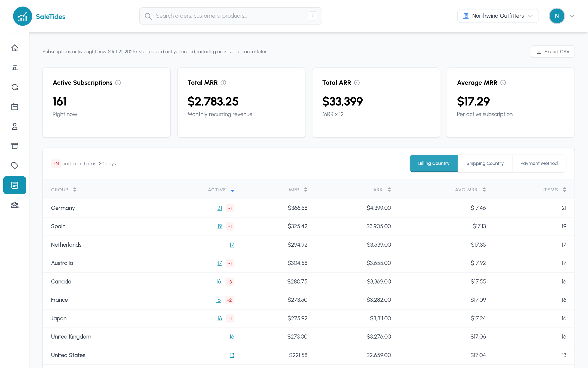Open the second sidebar icon below Home
This screenshot has width=588, height=368.
tap(15, 68)
